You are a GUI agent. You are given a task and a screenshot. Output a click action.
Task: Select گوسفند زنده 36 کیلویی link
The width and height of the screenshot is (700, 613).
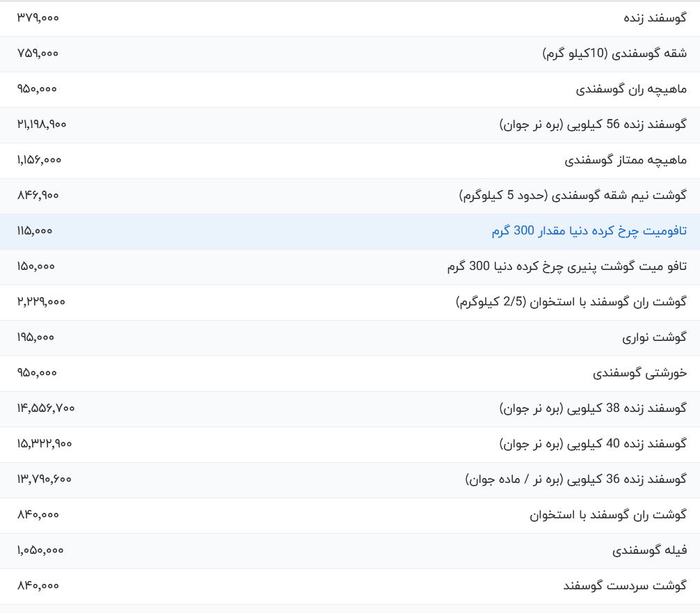(x=575, y=479)
